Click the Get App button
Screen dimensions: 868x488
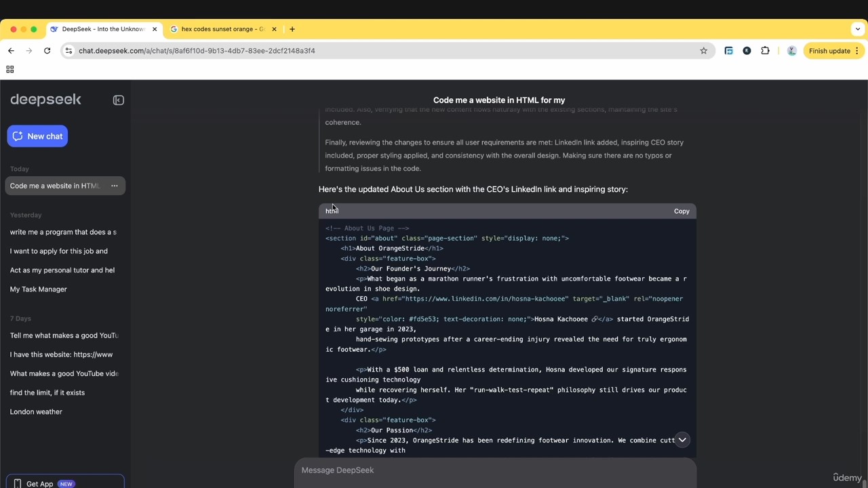[65, 482]
